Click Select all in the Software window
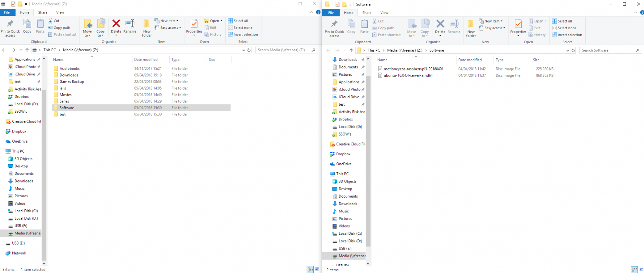This screenshot has width=644, height=273. [562, 21]
